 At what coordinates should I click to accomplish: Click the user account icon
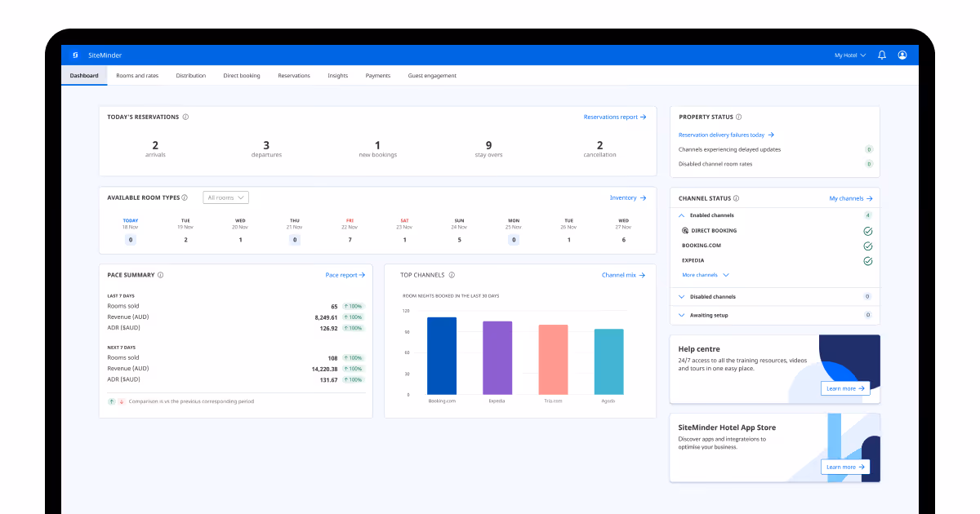point(902,55)
